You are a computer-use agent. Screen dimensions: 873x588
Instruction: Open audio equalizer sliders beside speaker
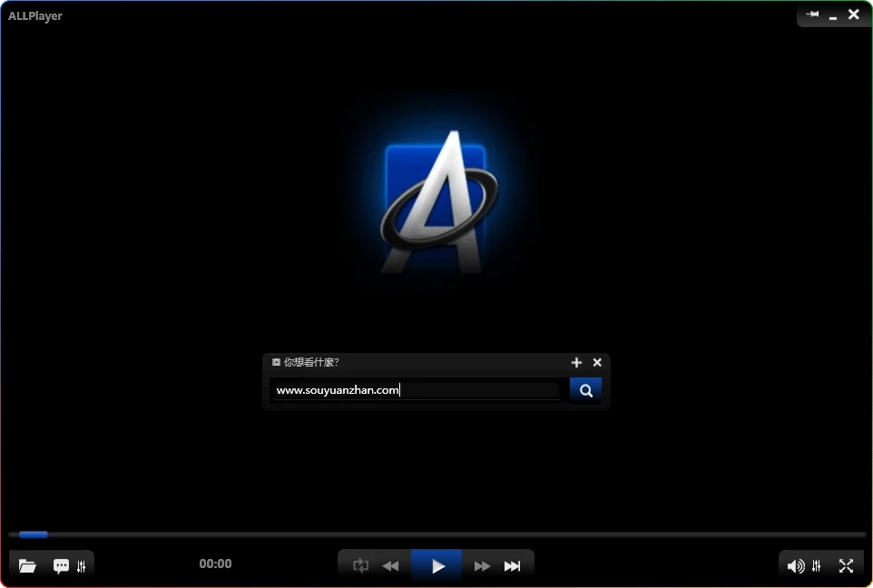click(x=817, y=566)
